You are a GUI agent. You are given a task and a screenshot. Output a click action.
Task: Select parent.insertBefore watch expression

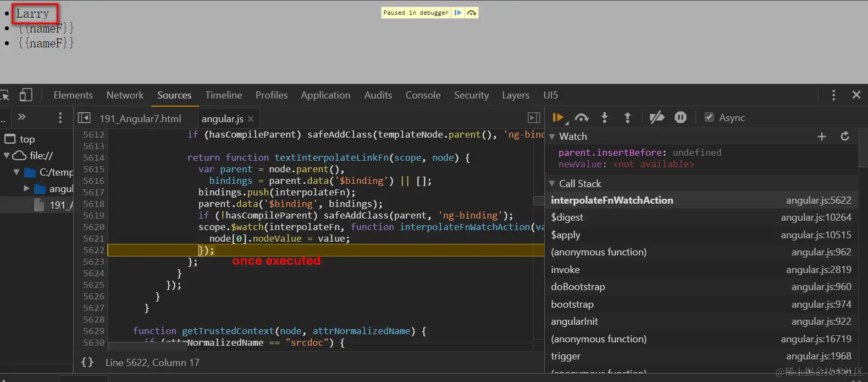pyautogui.click(x=640, y=152)
